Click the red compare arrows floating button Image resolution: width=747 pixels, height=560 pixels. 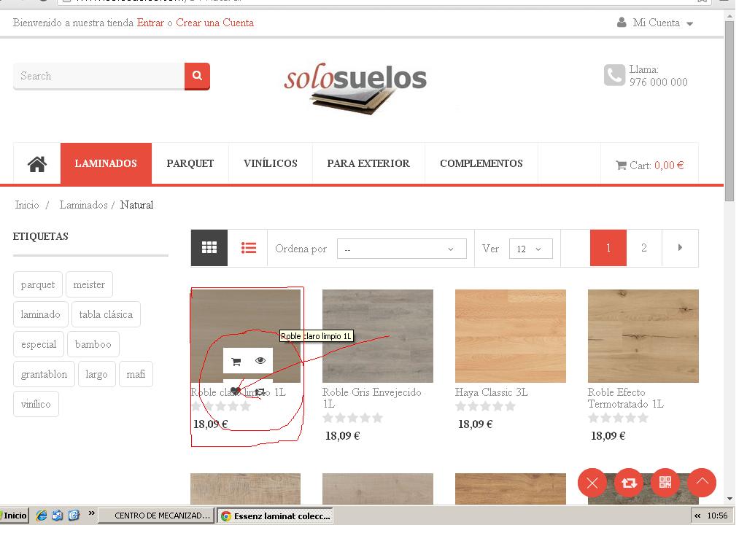coord(628,483)
